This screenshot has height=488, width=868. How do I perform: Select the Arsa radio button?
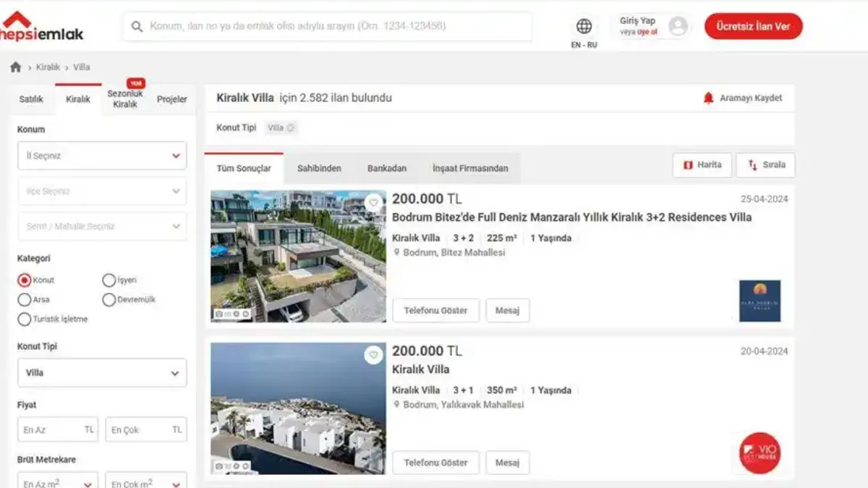click(x=25, y=299)
